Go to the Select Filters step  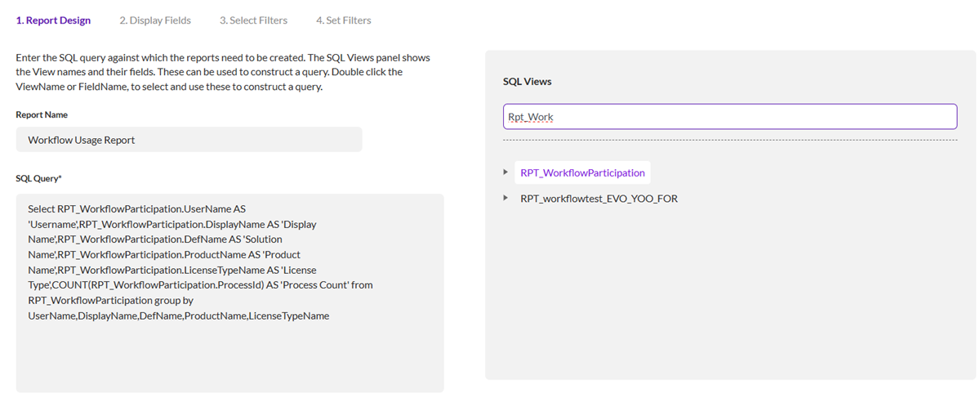[x=253, y=20]
